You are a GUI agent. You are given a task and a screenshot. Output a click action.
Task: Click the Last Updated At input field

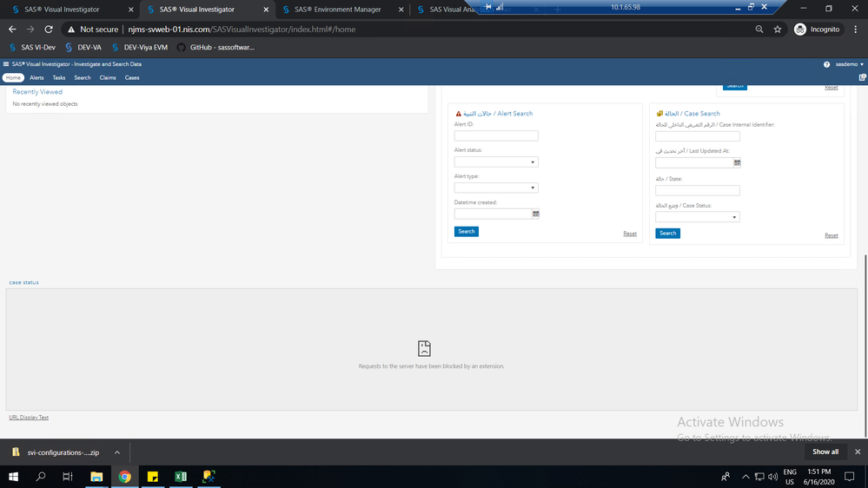[694, 162]
